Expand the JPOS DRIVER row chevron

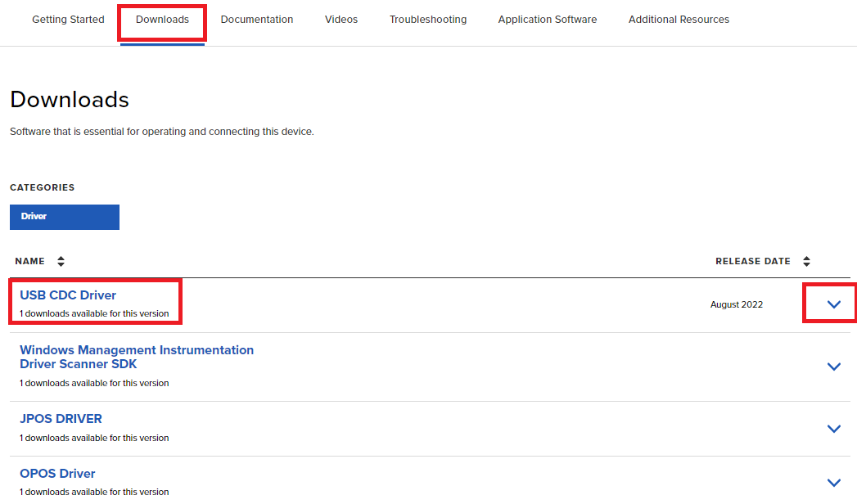click(x=833, y=429)
